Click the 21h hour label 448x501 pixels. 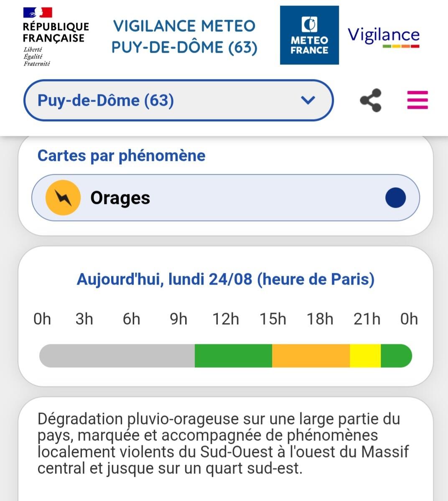(x=367, y=319)
